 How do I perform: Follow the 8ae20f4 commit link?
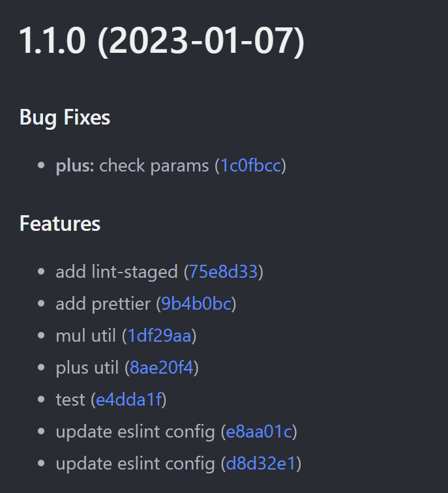point(161,368)
